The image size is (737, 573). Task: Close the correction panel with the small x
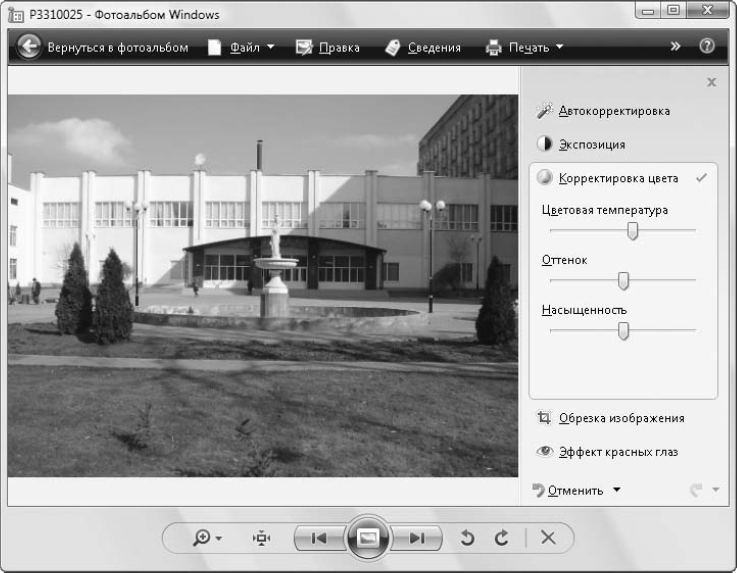point(711,82)
